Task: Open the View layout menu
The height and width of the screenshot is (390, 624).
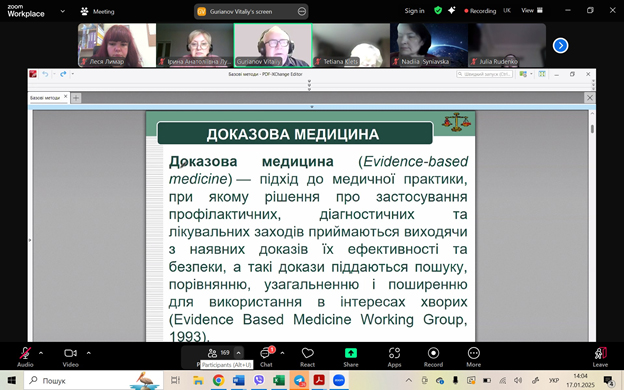Action: point(532,11)
